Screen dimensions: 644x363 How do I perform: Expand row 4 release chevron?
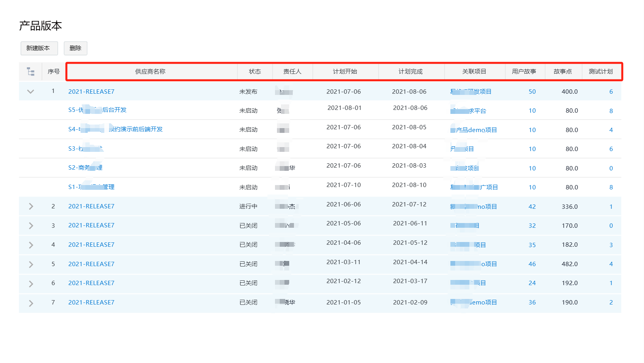31,245
